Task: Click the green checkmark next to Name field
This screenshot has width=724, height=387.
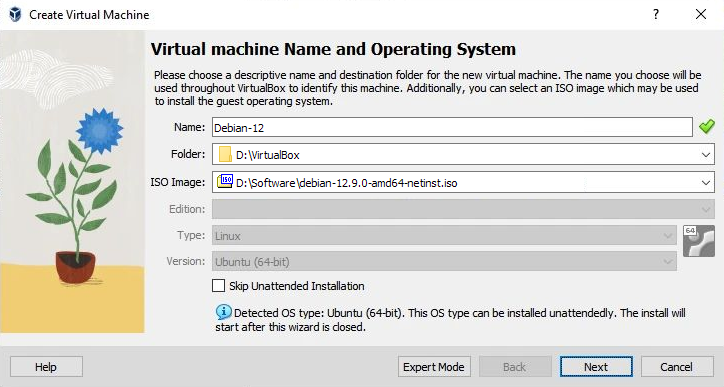Action: (706, 127)
